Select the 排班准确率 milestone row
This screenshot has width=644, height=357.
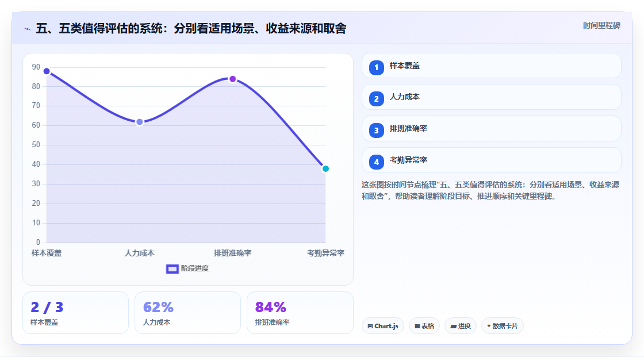coord(491,129)
